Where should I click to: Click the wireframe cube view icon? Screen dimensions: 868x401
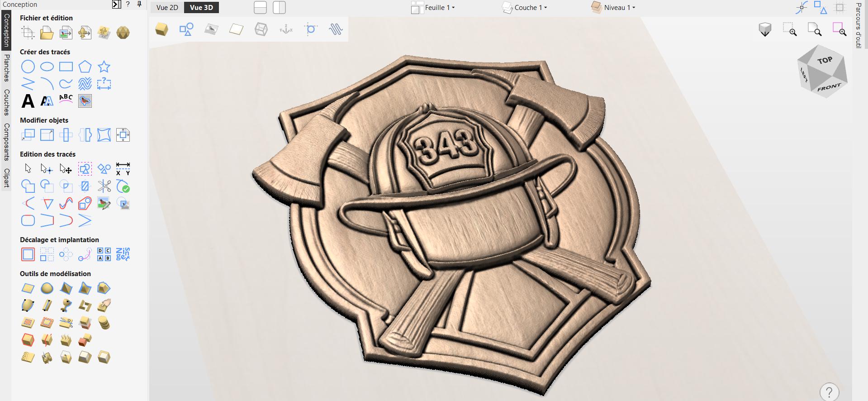261,30
